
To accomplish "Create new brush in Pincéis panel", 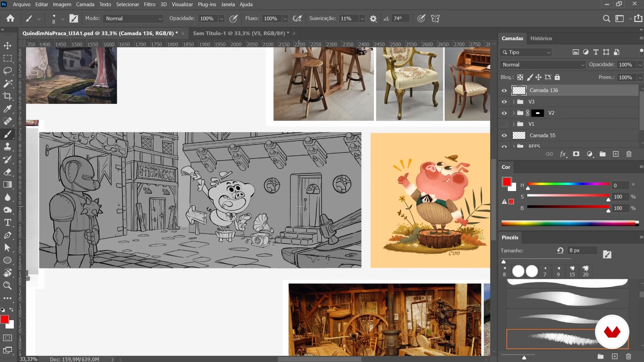I will tap(614, 357).
